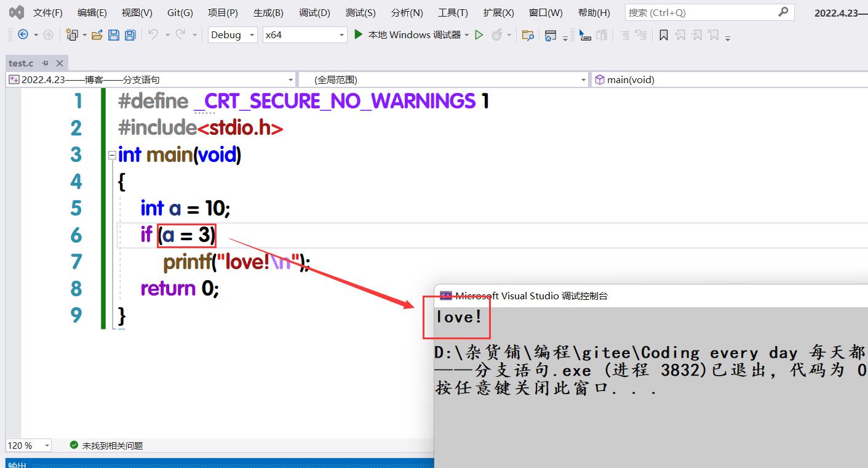
Task: Collapse the main function outline toggle
Action: pos(112,155)
